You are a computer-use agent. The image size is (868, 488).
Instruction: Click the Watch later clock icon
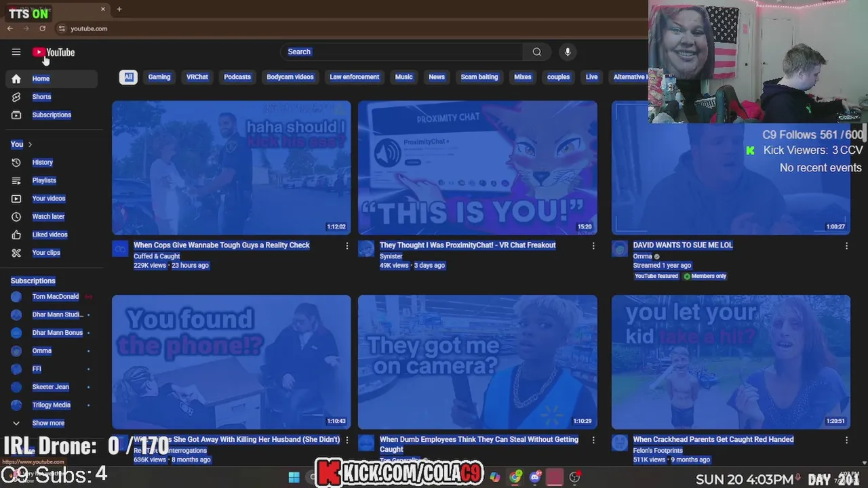coord(16,217)
